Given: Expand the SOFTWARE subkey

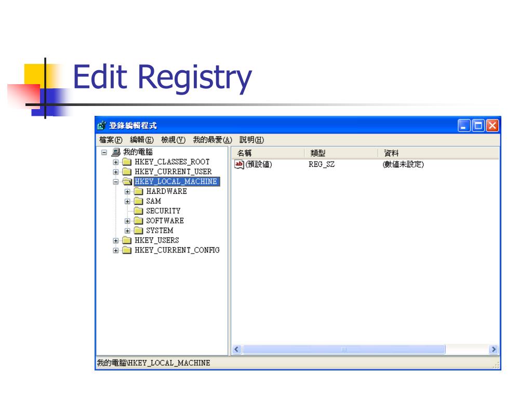Looking at the screenshot, I should coord(127,221).
